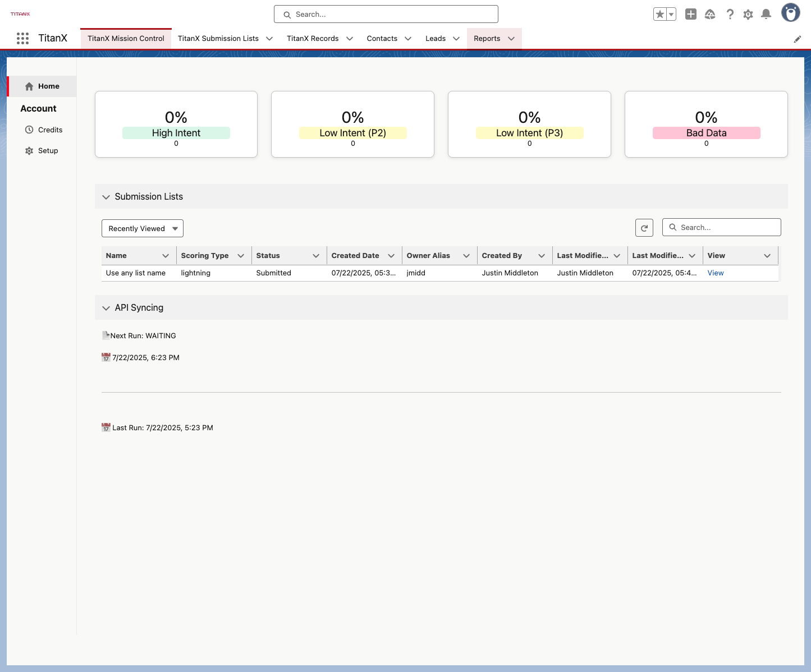Viewport: 811px width, 672px height.
Task: Open Owner Alias column menu chevron
Action: point(466,256)
